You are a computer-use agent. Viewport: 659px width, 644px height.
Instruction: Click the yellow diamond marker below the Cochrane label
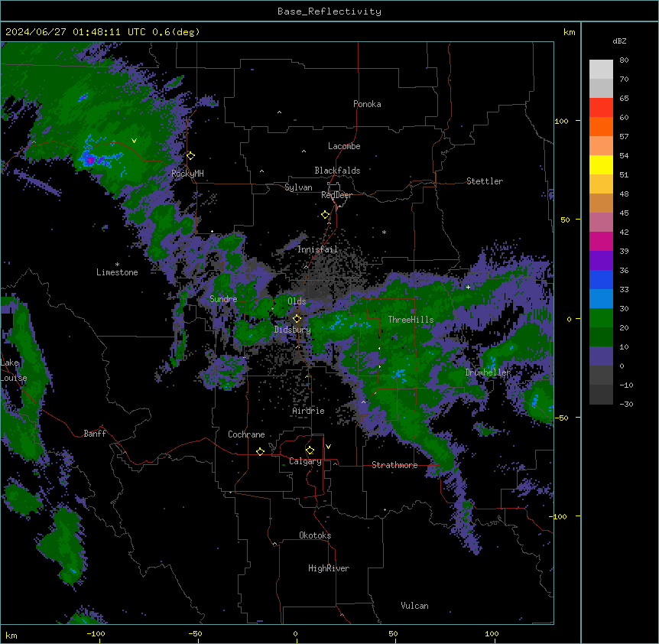(x=260, y=451)
